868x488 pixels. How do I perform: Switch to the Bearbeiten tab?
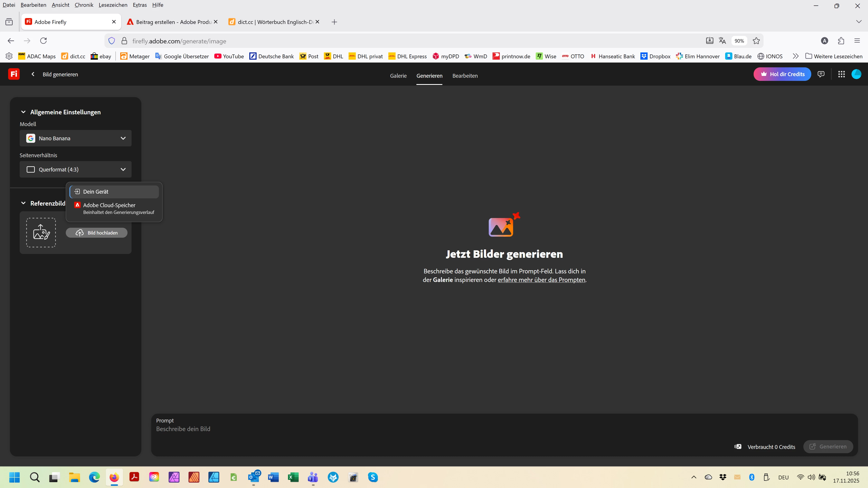[465, 76]
